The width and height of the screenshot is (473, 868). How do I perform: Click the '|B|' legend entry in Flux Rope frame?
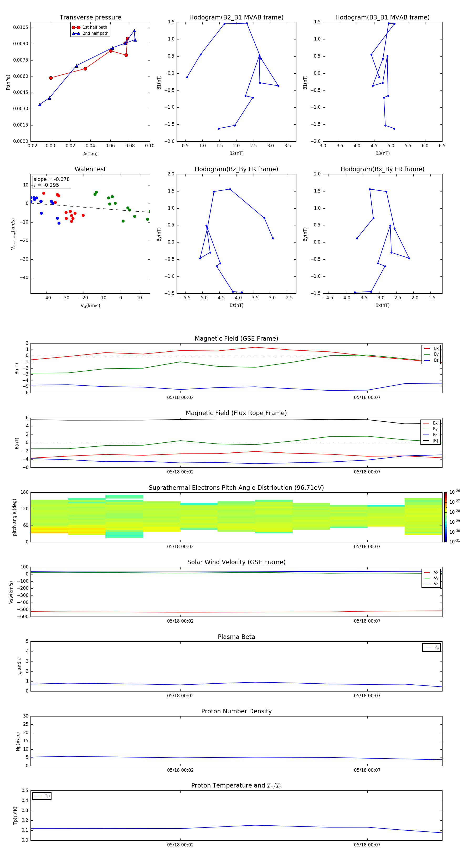(431, 441)
